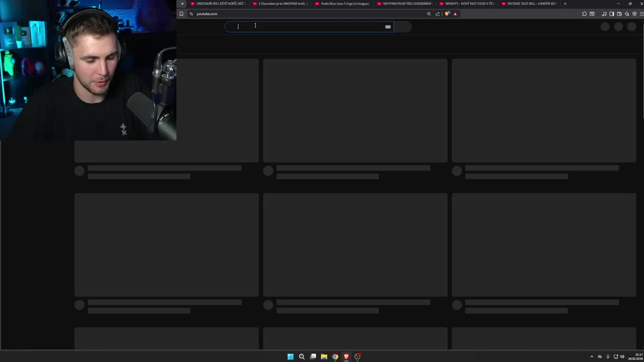Open the browser hamburger main menu

(641, 14)
